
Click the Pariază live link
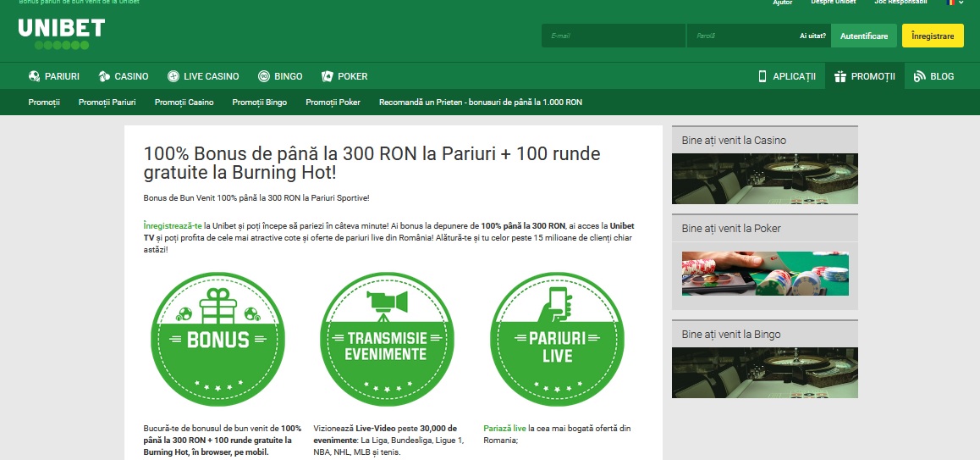click(504, 428)
